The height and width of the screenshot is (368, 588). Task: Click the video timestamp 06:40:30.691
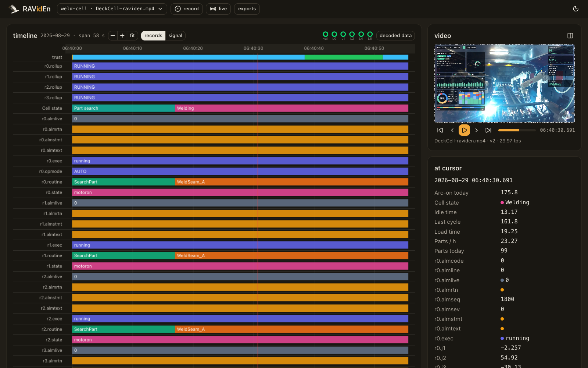coord(557,130)
